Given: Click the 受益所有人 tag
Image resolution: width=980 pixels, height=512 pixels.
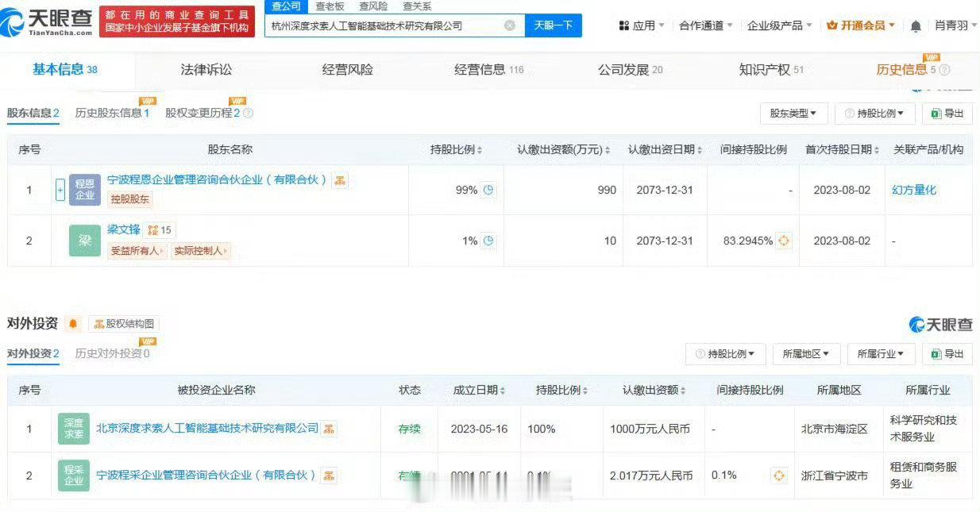Looking at the screenshot, I should [x=137, y=251].
